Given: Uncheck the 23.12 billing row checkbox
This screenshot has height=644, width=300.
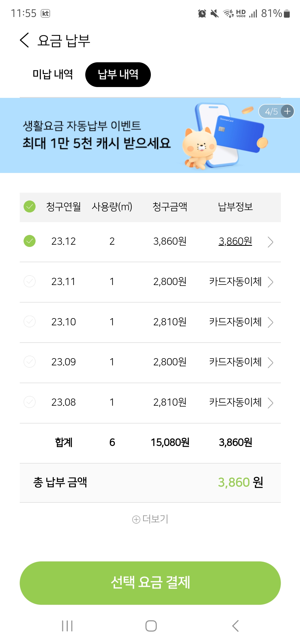Looking at the screenshot, I should (30, 241).
